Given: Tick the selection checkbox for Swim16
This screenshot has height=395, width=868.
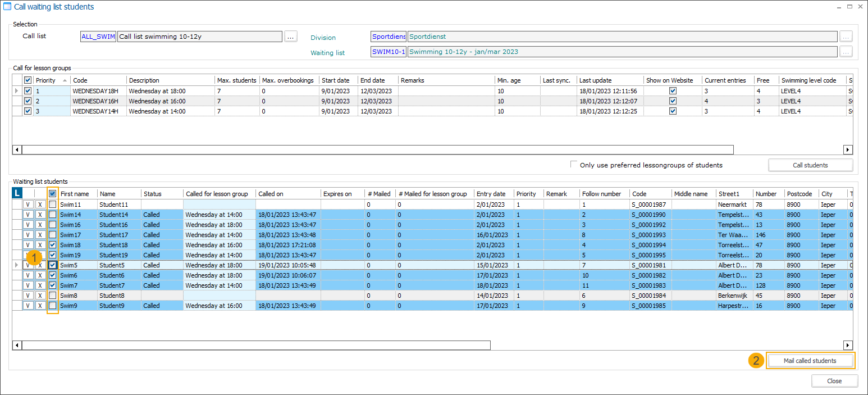Looking at the screenshot, I should click(x=52, y=225).
